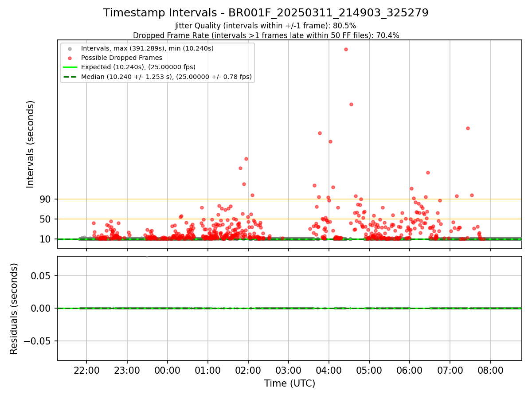
Task: Click the Intervals (seconds) axis label
Action: tap(30, 144)
